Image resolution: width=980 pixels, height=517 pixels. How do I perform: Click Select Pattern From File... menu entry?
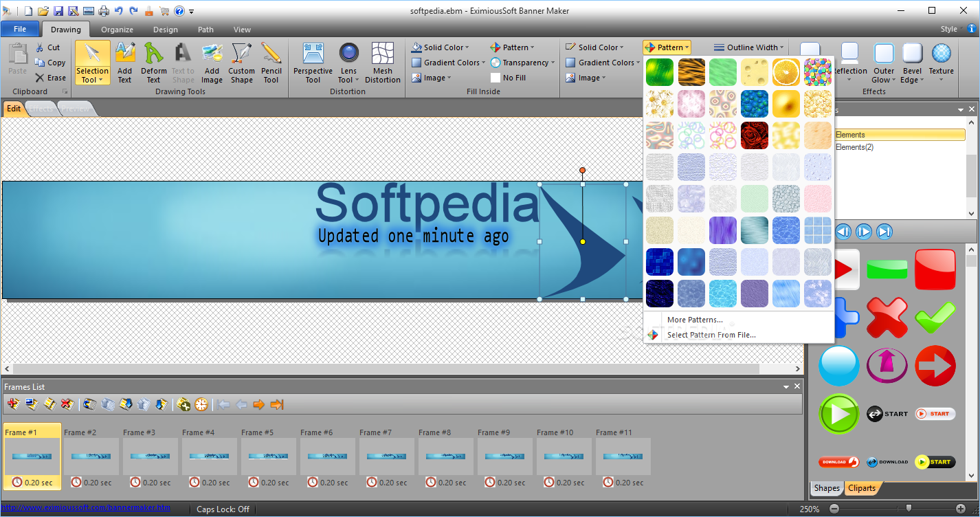coord(711,335)
